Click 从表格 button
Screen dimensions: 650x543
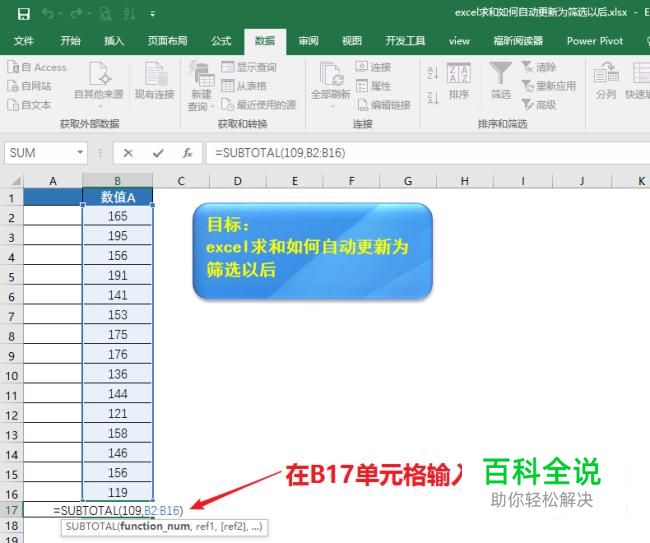tap(244, 86)
